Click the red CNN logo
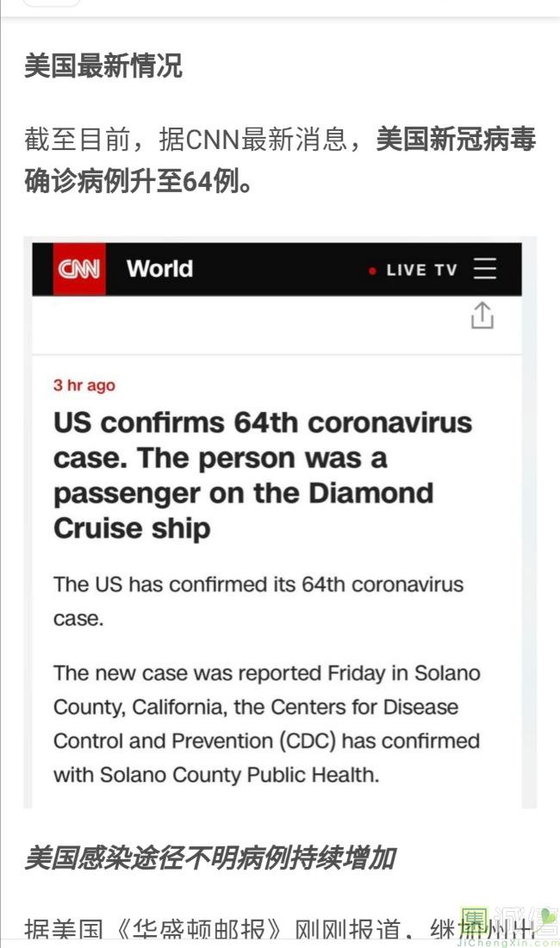The width and height of the screenshot is (560, 948). tap(79, 269)
